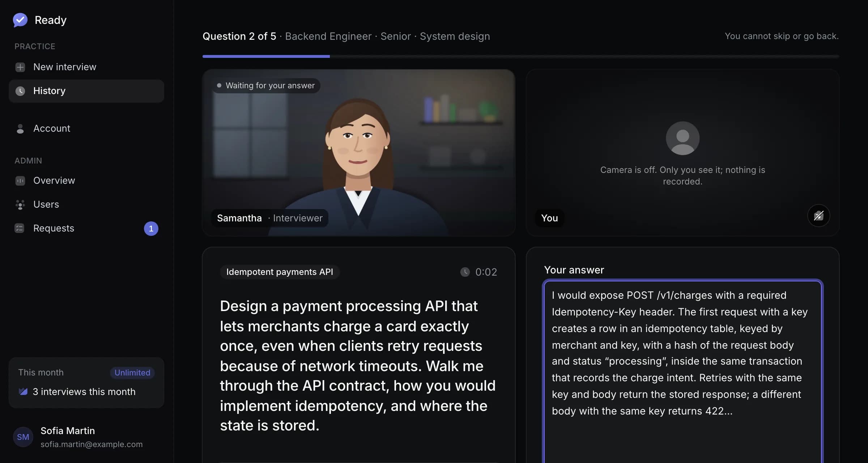Viewport: 868px width, 463px height.
Task: Click the interview progress bar
Action: pyautogui.click(x=521, y=56)
